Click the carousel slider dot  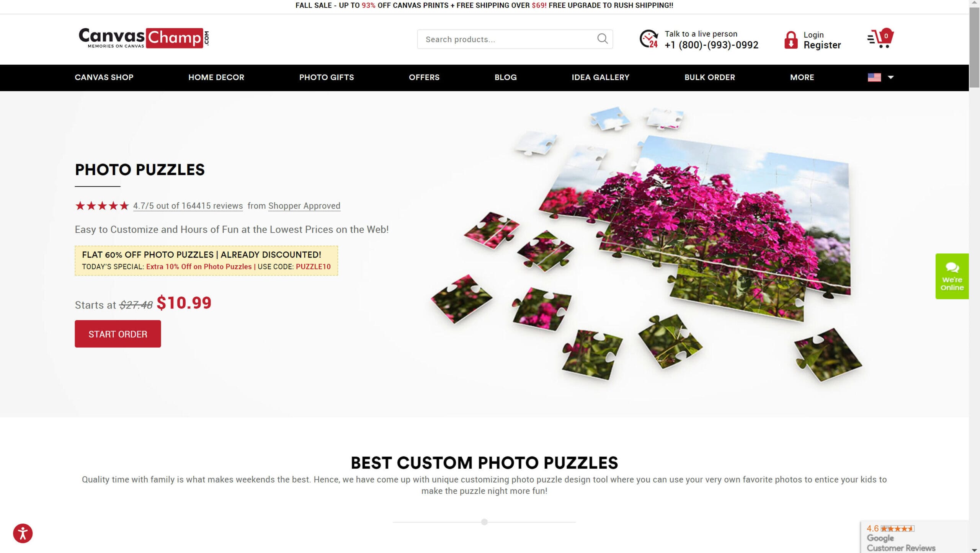[x=484, y=522]
